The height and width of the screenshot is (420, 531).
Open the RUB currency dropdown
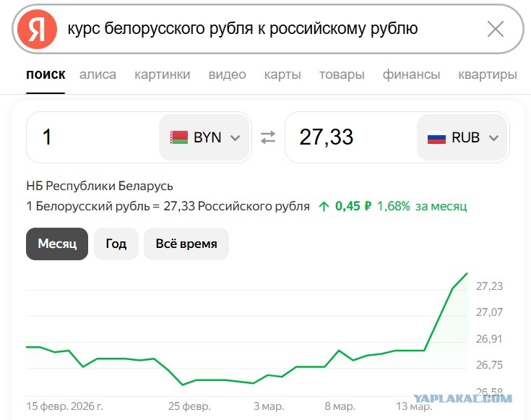pyautogui.click(x=464, y=137)
